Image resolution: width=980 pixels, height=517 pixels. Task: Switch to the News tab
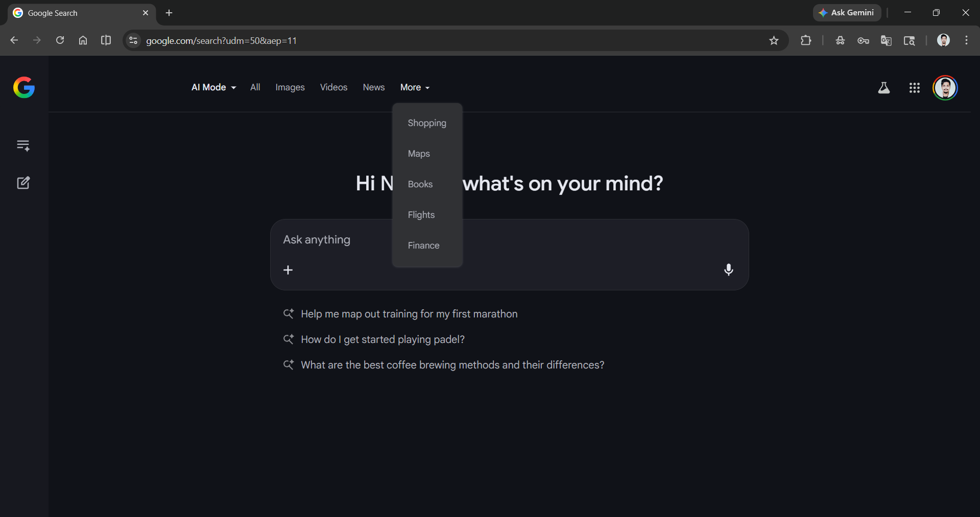click(374, 87)
